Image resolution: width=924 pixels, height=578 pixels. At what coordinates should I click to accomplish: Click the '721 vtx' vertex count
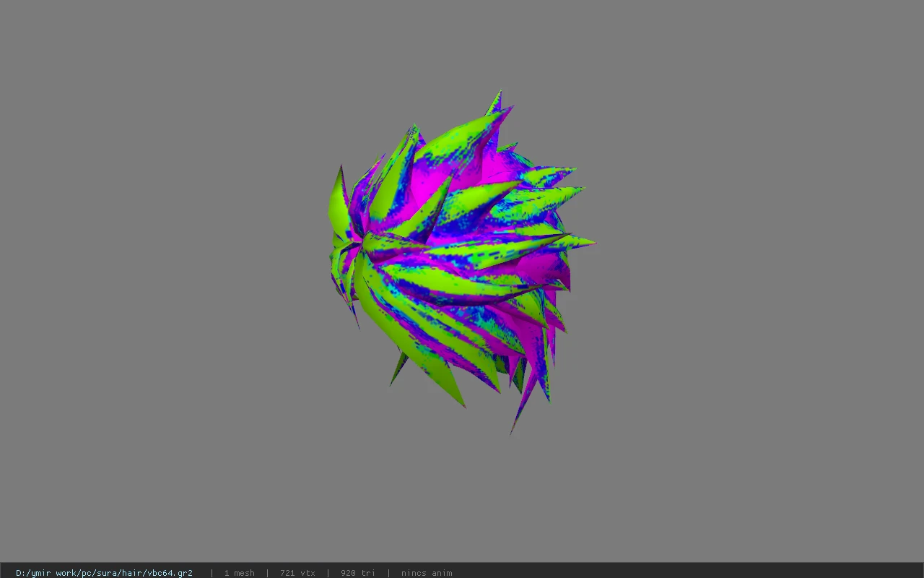click(x=297, y=573)
